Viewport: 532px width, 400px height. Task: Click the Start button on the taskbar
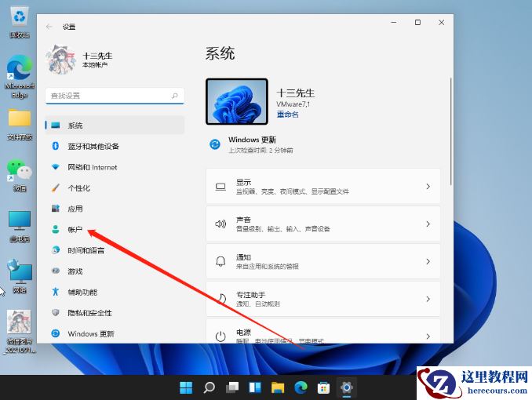(x=186, y=387)
